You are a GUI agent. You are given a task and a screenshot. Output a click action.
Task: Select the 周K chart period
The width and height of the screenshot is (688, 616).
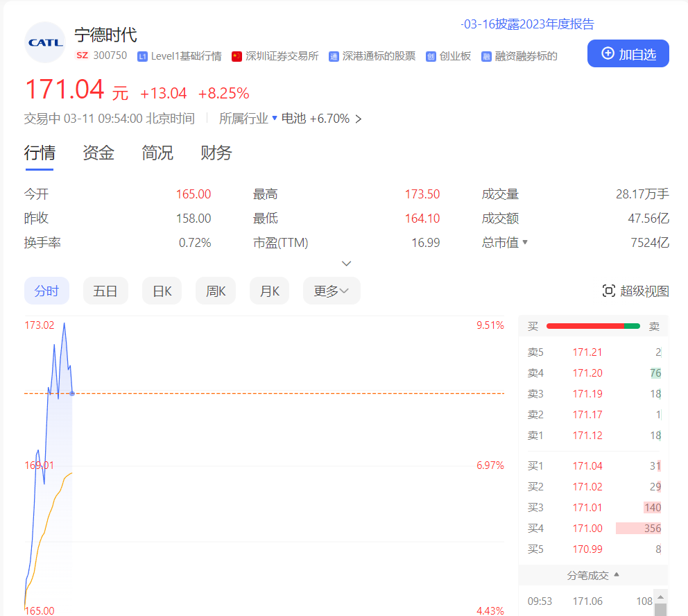point(216,291)
